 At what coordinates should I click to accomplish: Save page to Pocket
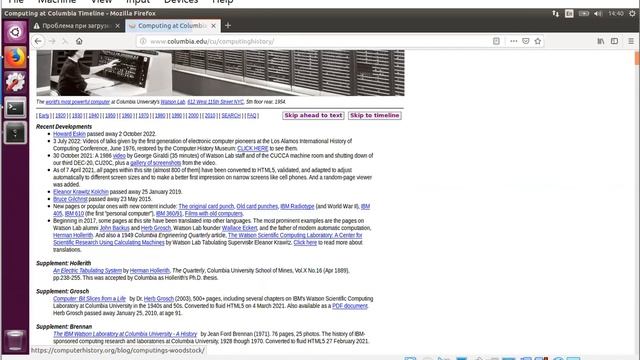point(526,41)
